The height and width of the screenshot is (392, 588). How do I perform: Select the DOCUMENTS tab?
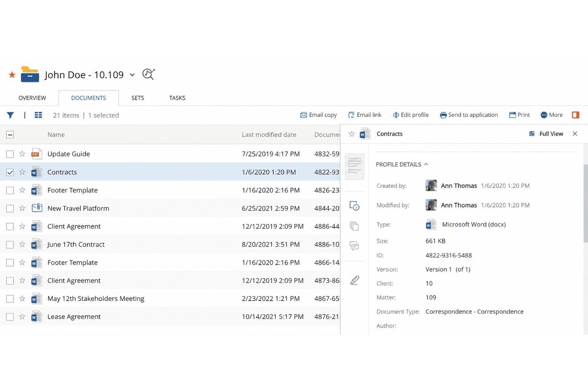[89, 98]
